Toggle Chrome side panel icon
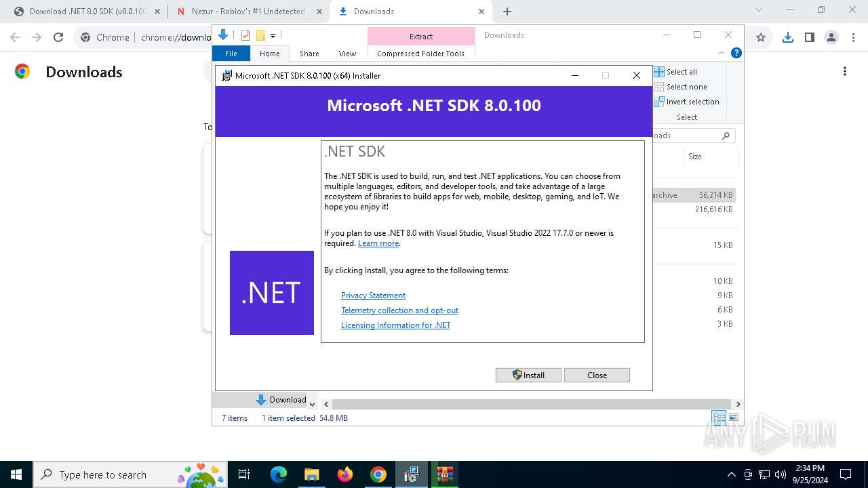Image resolution: width=868 pixels, height=488 pixels. 809,37
